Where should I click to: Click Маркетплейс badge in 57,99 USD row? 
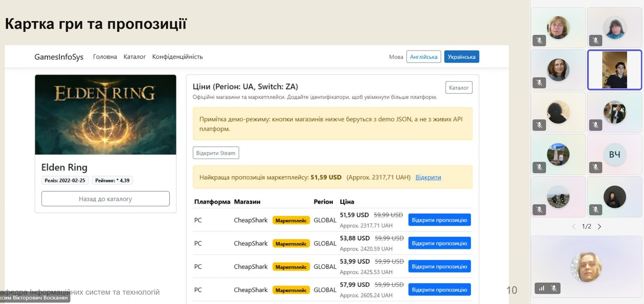pyautogui.click(x=291, y=290)
